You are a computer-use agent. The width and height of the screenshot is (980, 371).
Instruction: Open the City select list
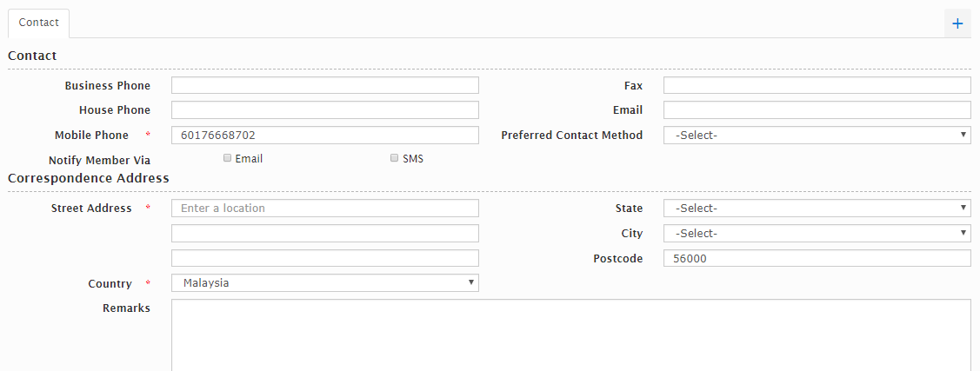(817, 234)
